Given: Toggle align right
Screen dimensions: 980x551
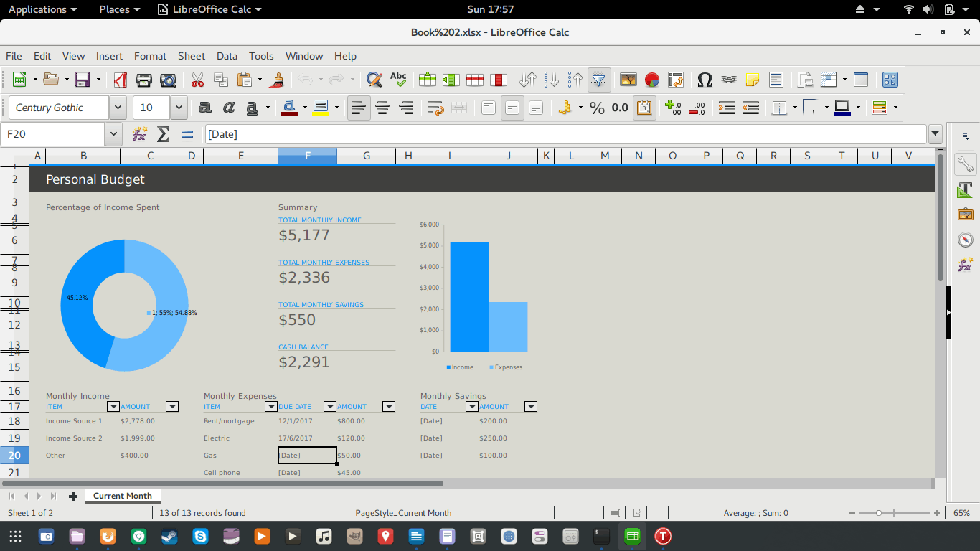Looking at the screenshot, I should (x=406, y=108).
